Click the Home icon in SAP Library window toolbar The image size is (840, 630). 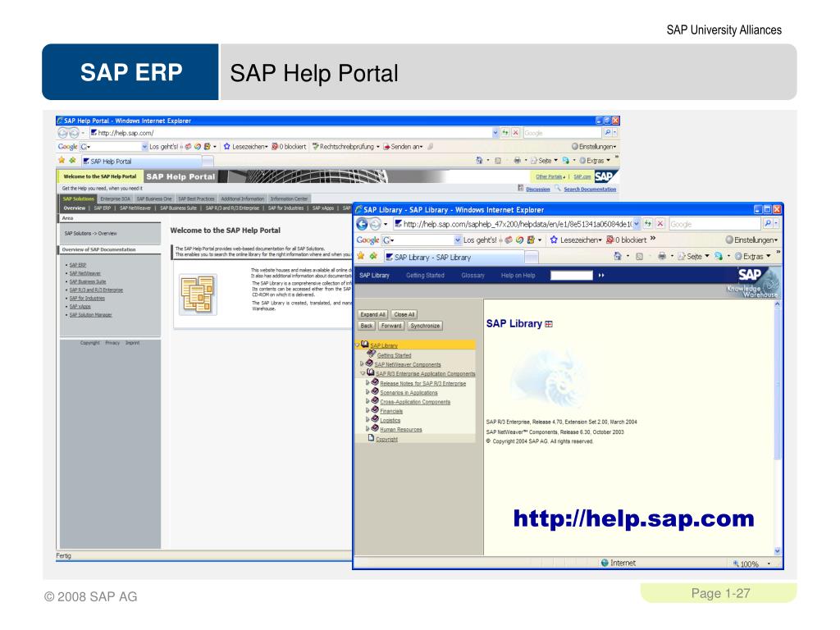coord(618,257)
